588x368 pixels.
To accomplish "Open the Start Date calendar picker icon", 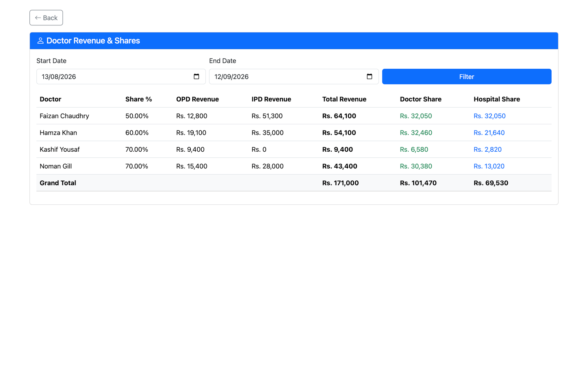I will pyautogui.click(x=196, y=76).
